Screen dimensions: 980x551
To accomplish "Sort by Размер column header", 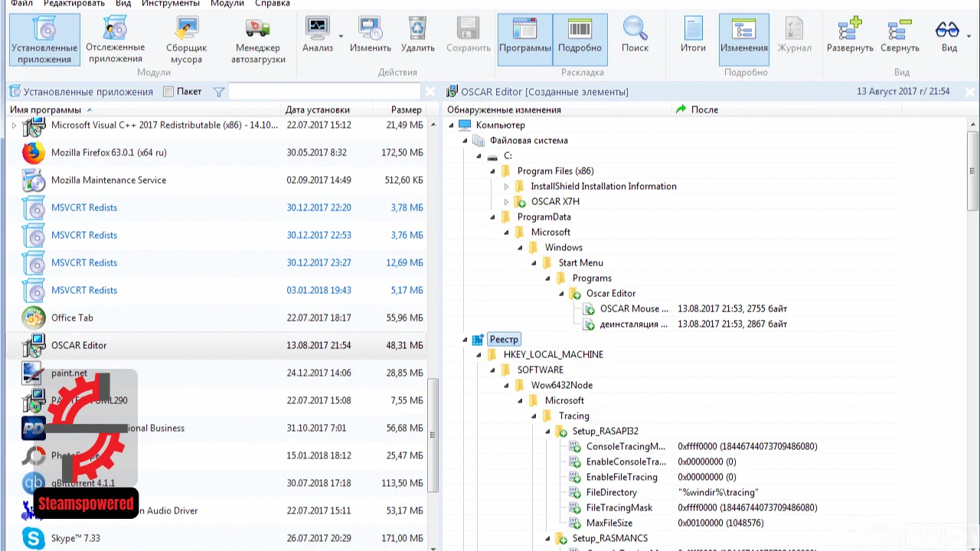I will tap(400, 109).
